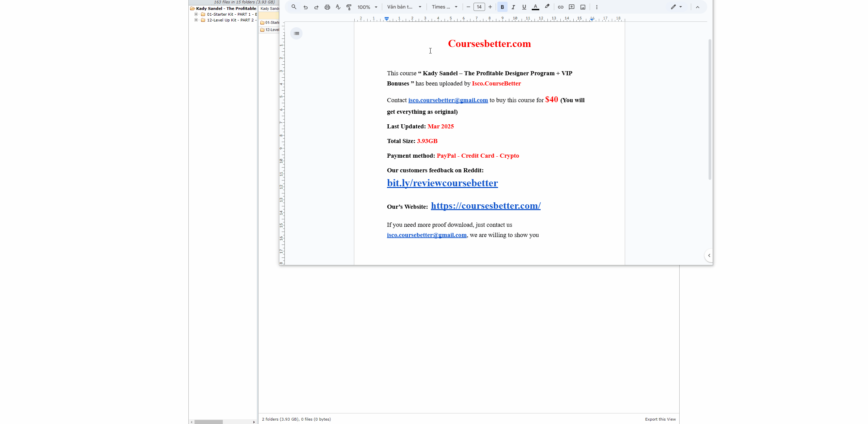
Task: Select the paint format tool
Action: pos(349,7)
